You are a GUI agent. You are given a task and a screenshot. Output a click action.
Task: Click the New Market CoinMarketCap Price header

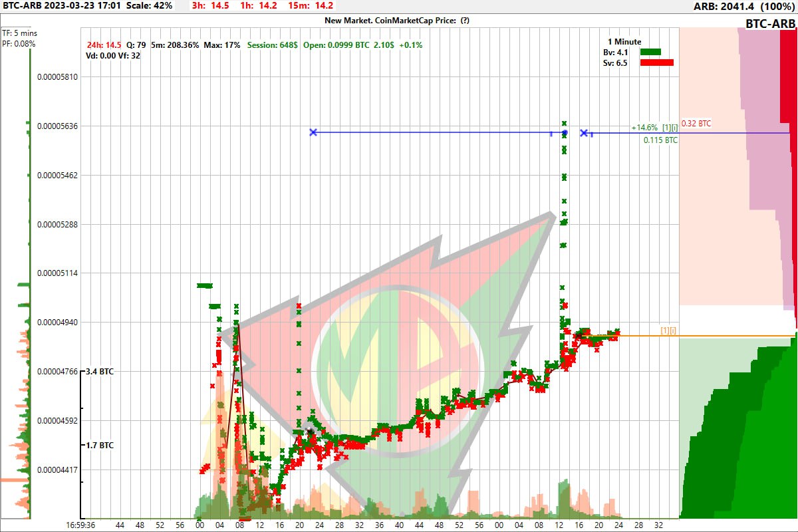(x=397, y=20)
